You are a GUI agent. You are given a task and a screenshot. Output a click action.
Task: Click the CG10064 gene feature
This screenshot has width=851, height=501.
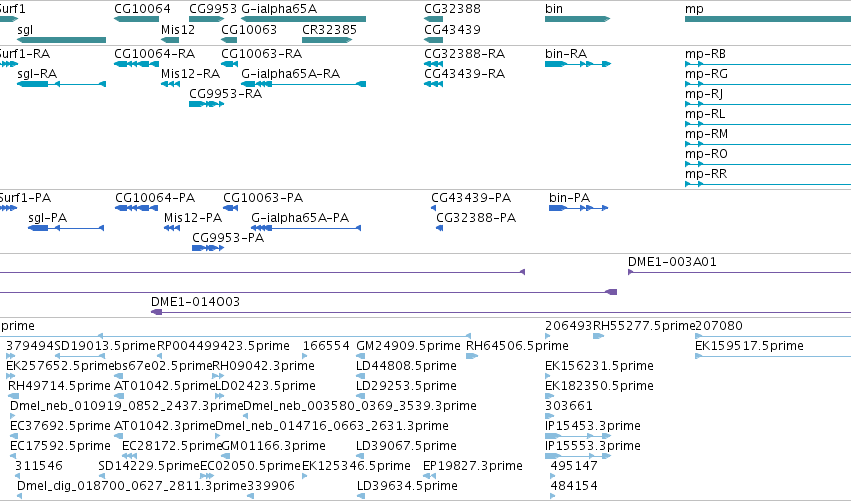tap(136, 19)
